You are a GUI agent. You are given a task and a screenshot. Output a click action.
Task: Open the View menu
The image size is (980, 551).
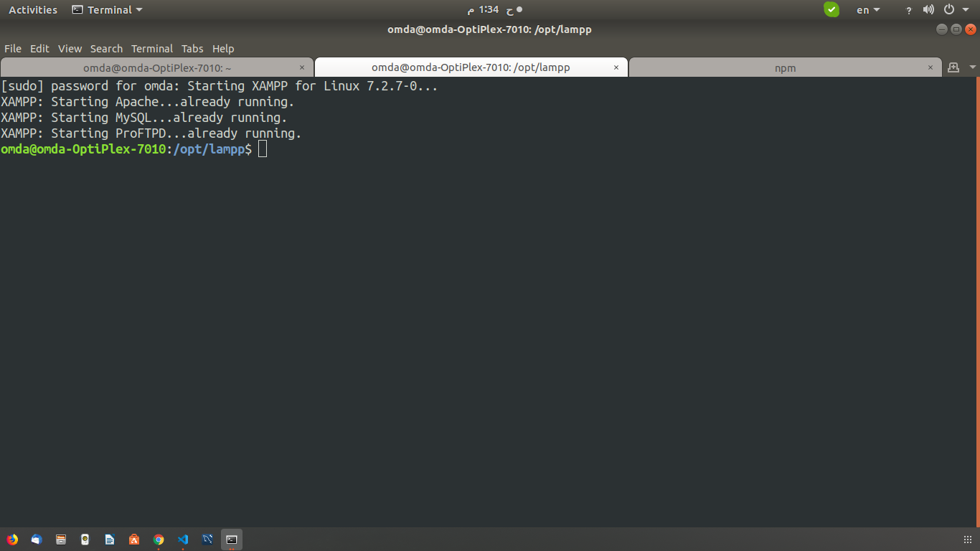(70, 49)
